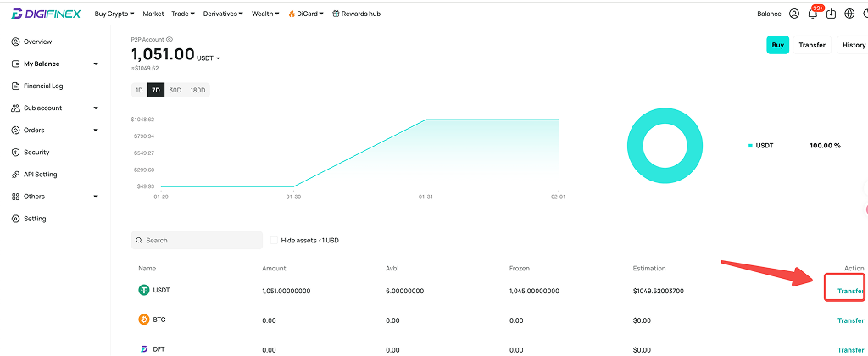This screenshot has width=868, height=356.
Task: Click the My Balance wallet icon
Action: [15, 64]
